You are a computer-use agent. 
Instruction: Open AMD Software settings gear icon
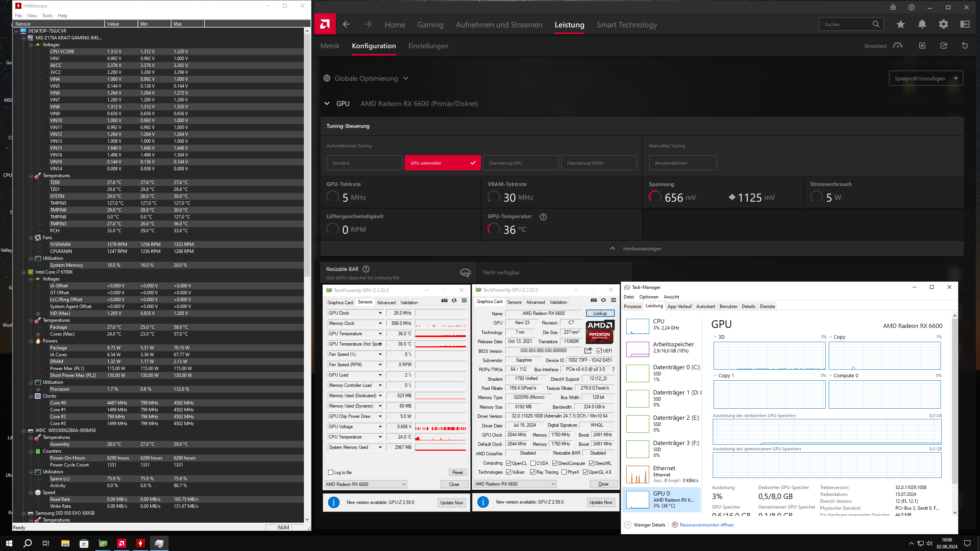[943, 24]
